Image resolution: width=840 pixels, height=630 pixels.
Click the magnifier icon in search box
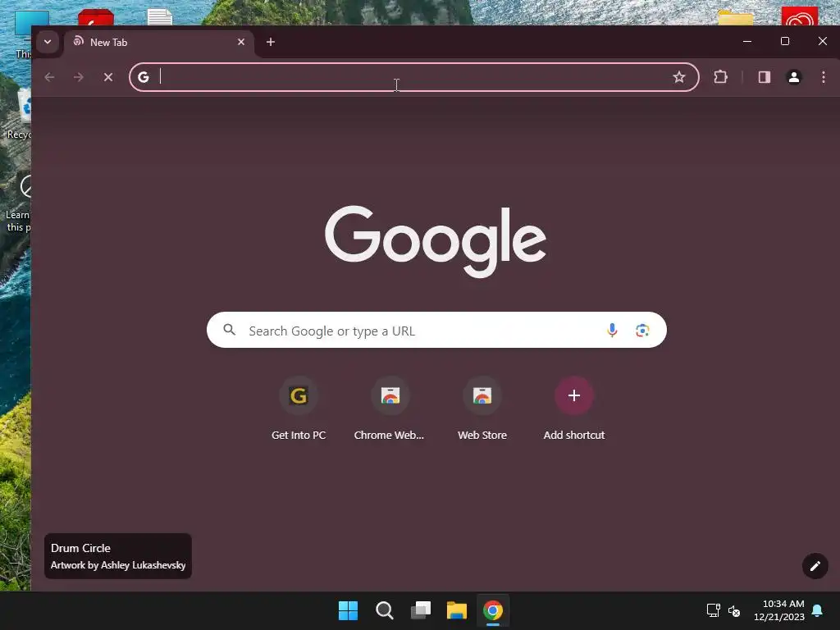click(230, 330)
